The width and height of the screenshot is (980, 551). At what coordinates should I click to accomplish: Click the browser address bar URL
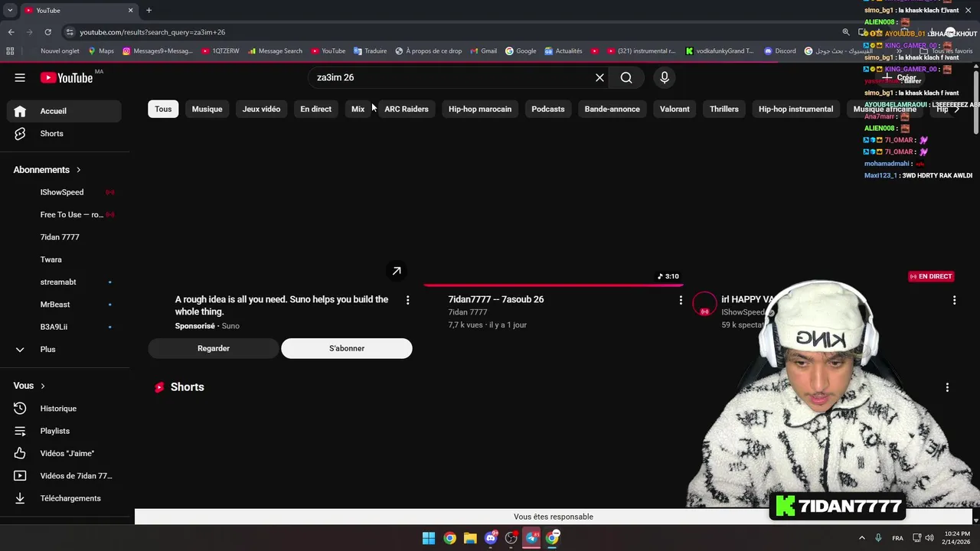(152, 32)
